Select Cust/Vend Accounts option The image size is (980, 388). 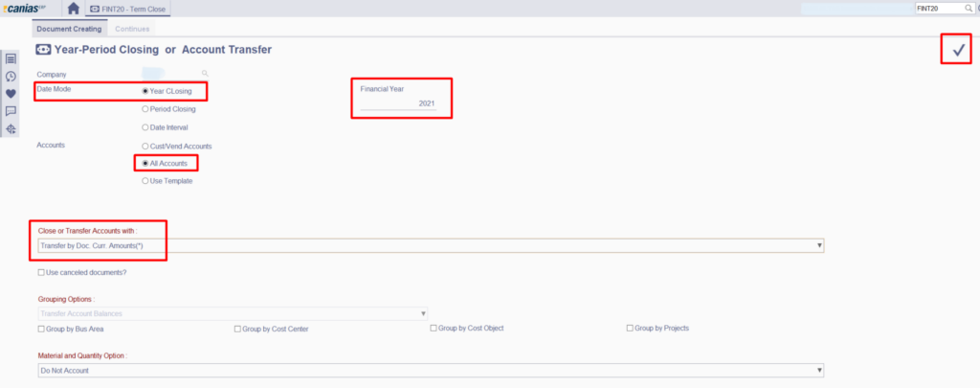point(145,146)
